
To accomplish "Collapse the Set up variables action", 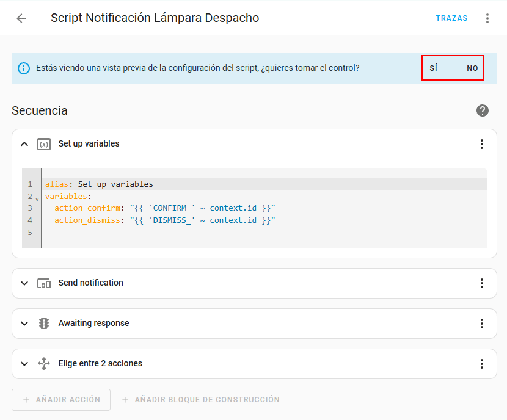I will coord(24,144).
